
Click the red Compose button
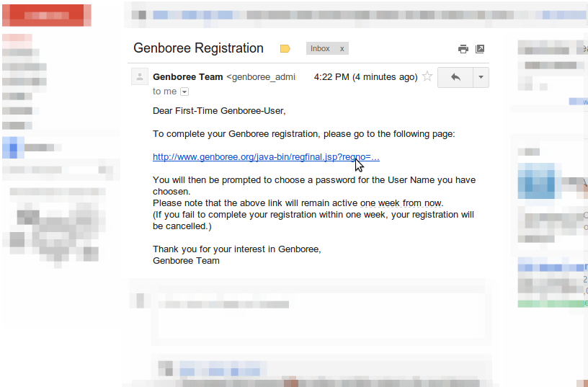click(46, 16)
